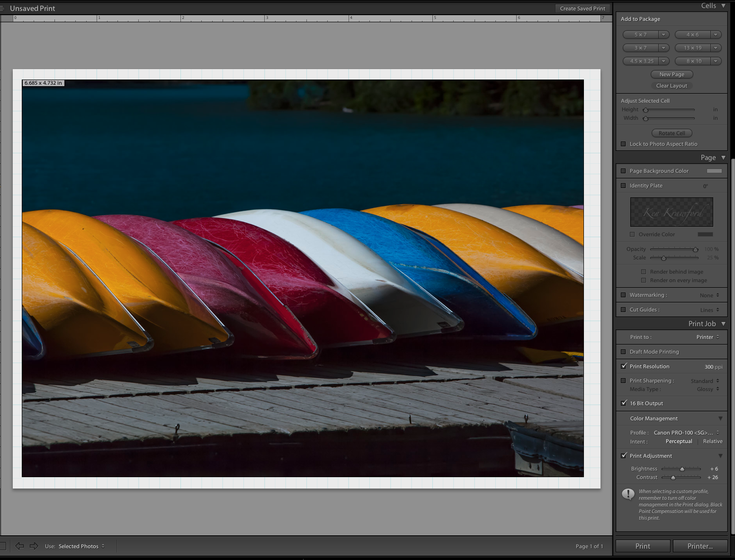Click Rotate Cell
Viewport: 735px width, 560px height.
pos(672,133)
